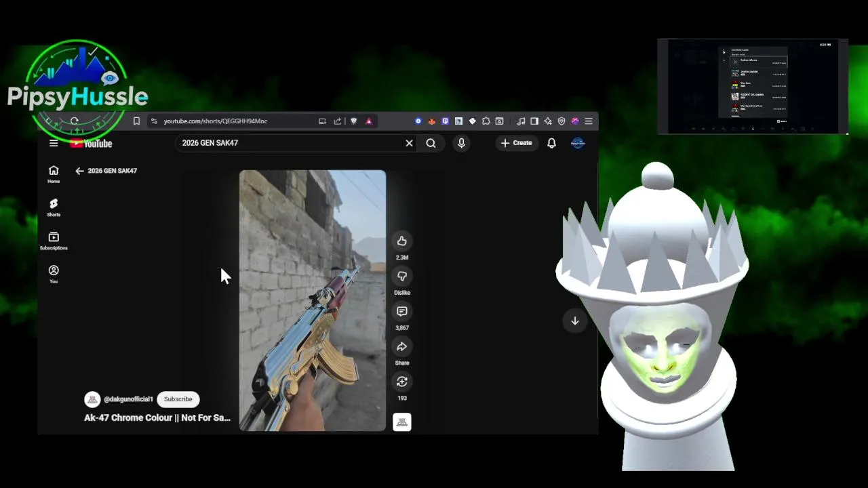Click the Remix icon showing 193

[402, 382]
